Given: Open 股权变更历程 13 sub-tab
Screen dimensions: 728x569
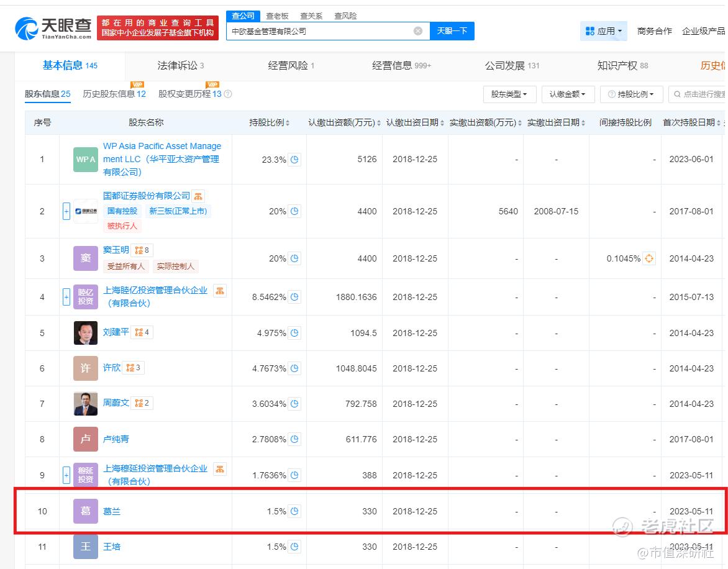Looking at the screenshot, I should point(190,94).
